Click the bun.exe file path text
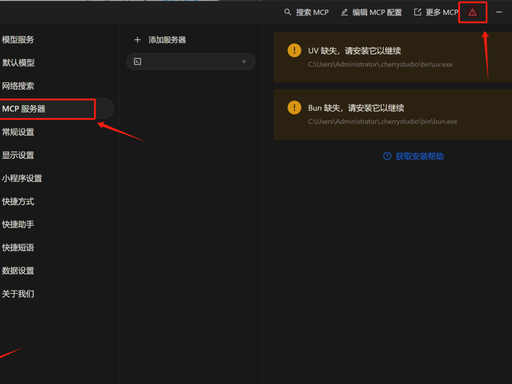512x384 pixels. click(382, 121)
